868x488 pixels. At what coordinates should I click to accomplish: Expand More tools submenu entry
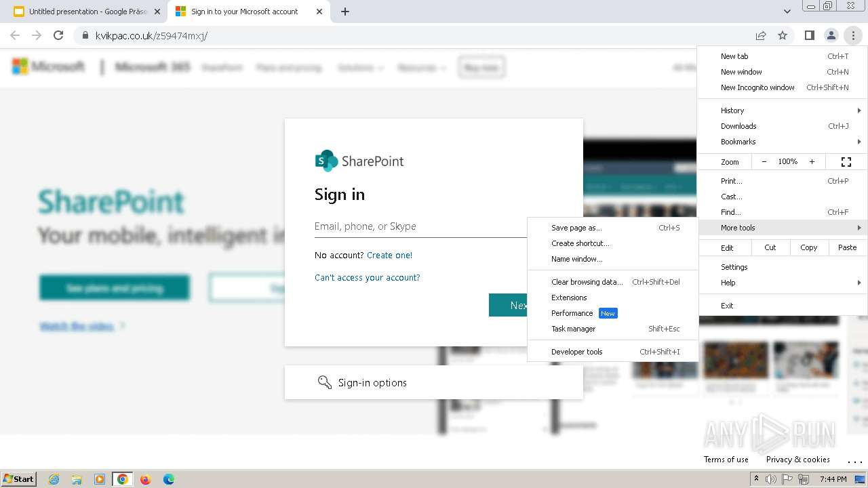coord(783,228)
